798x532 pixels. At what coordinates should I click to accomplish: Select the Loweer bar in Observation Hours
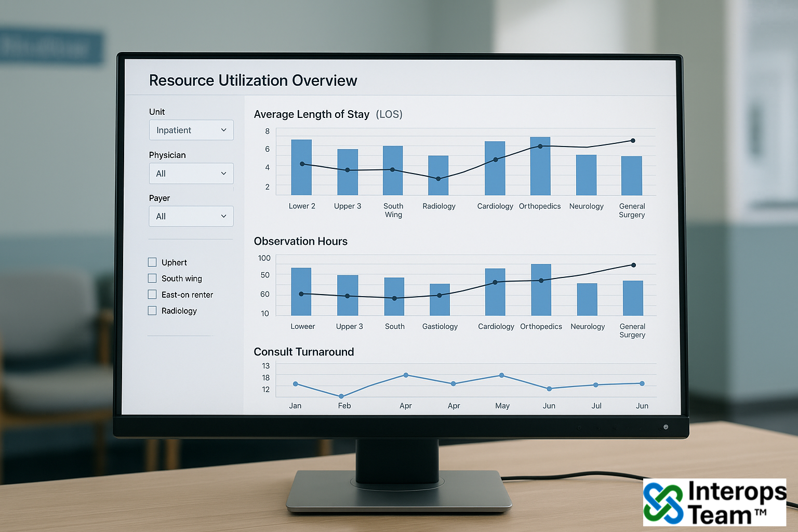click(x=301, y=291)
